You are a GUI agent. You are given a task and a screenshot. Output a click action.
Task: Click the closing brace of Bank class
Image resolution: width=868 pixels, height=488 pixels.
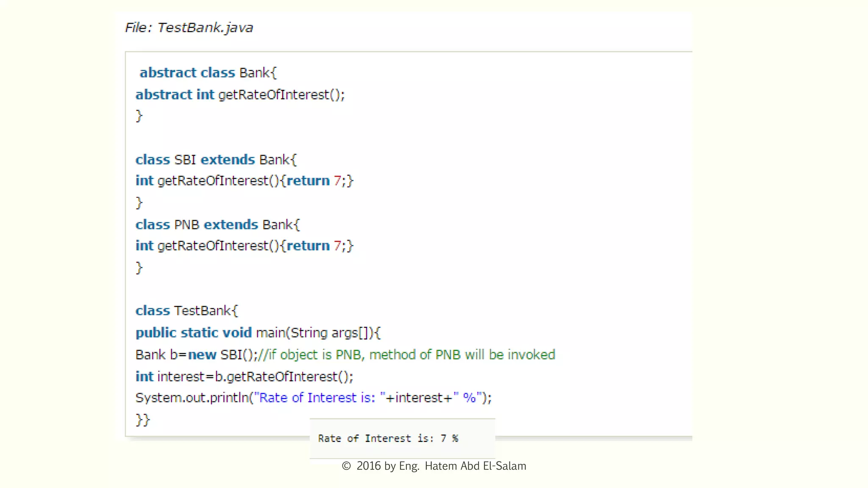(x=139, y=116)
